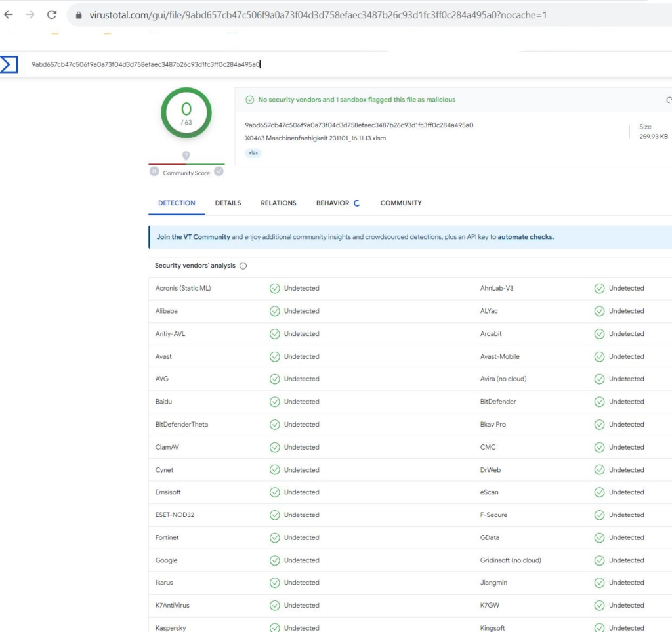Click the xlsx file type tag

coord(253,153)
